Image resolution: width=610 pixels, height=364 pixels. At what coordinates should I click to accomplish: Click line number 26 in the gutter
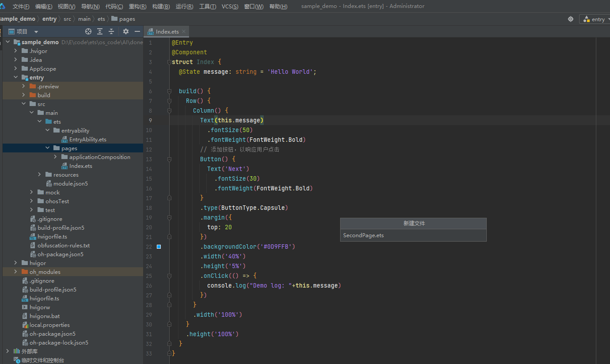click(149, 285)
